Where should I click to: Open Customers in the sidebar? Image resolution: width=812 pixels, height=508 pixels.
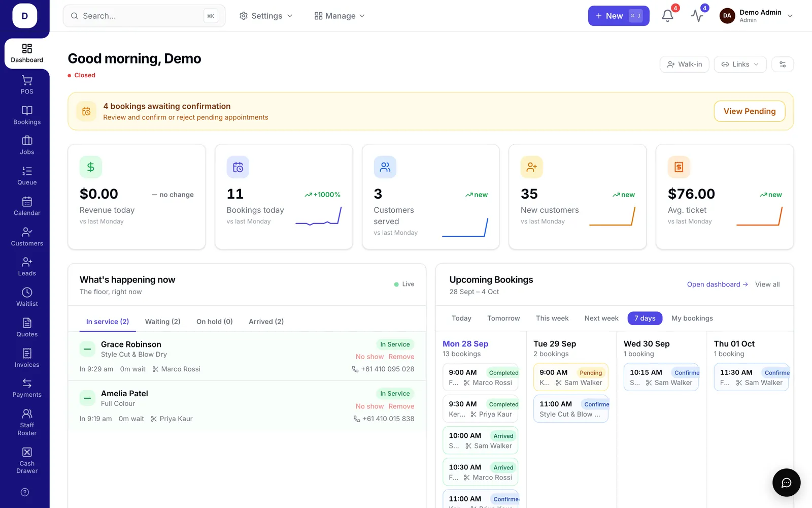pyautogui.click(x=27, y=237)
